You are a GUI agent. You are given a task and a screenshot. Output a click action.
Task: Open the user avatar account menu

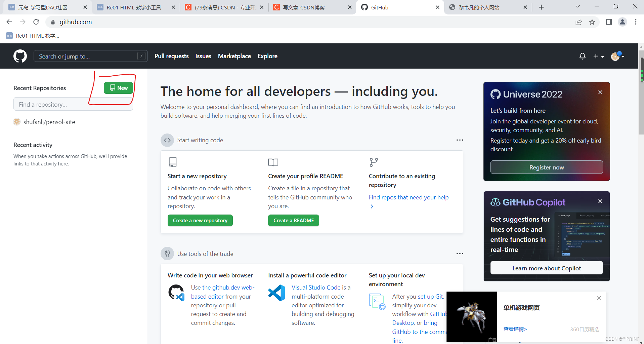tap(617, 56)
